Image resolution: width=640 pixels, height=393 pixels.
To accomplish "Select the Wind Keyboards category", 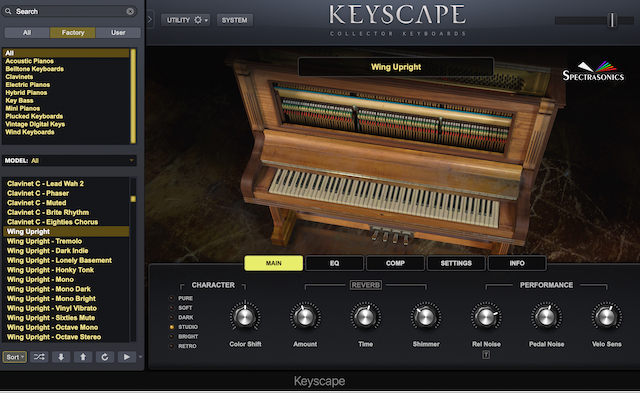I will 29,132.
